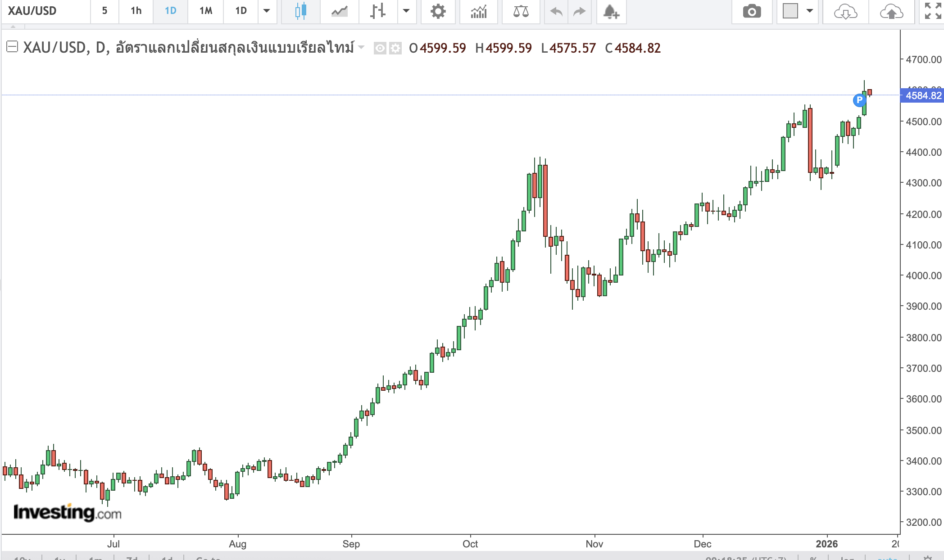Collapse the XAU/USD legend with minus box

pyautogui.click(x=12, y=46)
